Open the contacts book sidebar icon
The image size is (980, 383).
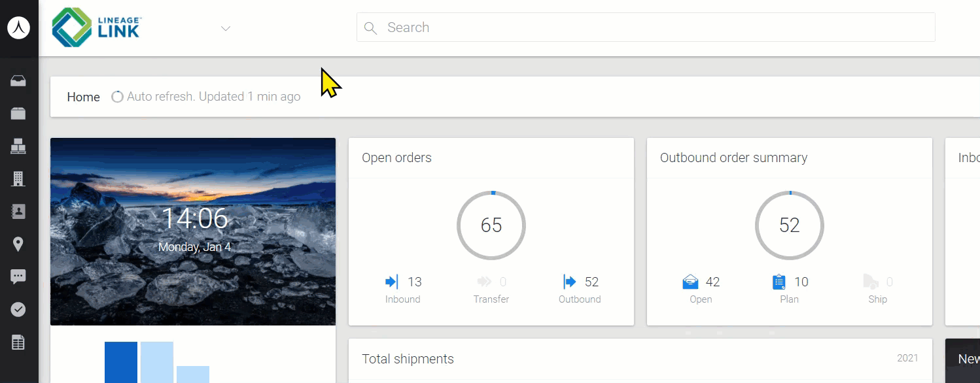click(18, 211)
